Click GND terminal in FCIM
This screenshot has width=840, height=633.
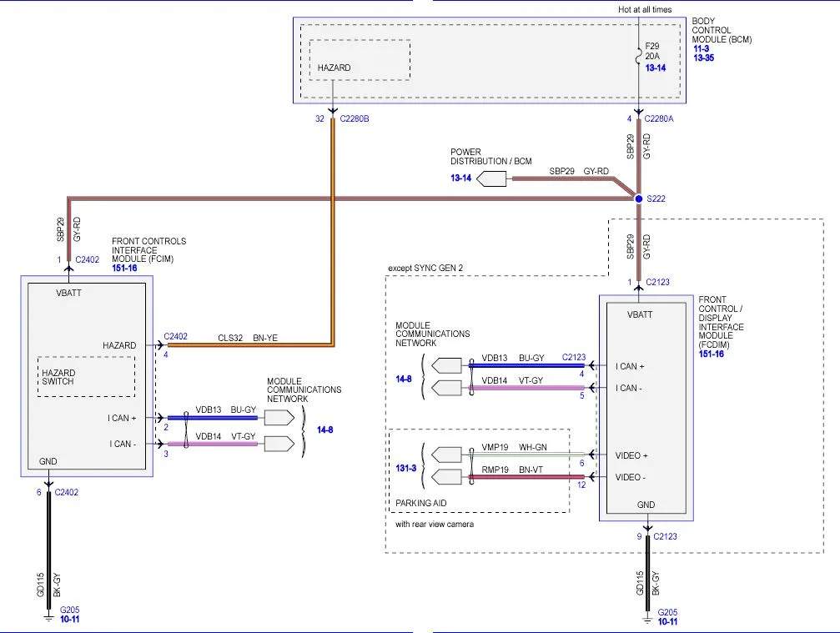coord(48,462)
